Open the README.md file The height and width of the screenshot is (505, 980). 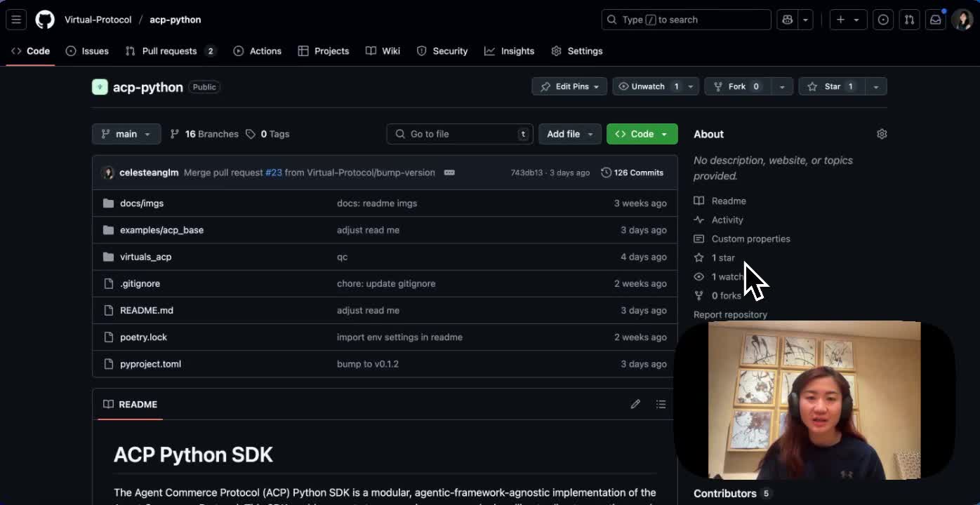coord(146,310)
